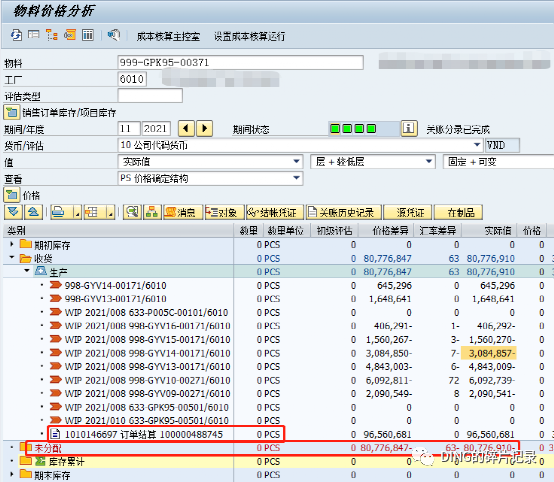Click the 在制品 button
This screenshot has width=554, height=482.
[458, 212]
